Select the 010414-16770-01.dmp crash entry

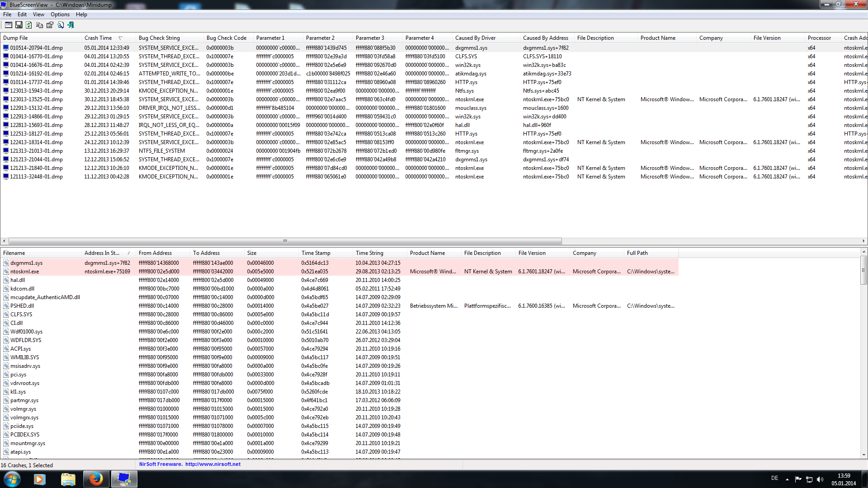[36, 56]
